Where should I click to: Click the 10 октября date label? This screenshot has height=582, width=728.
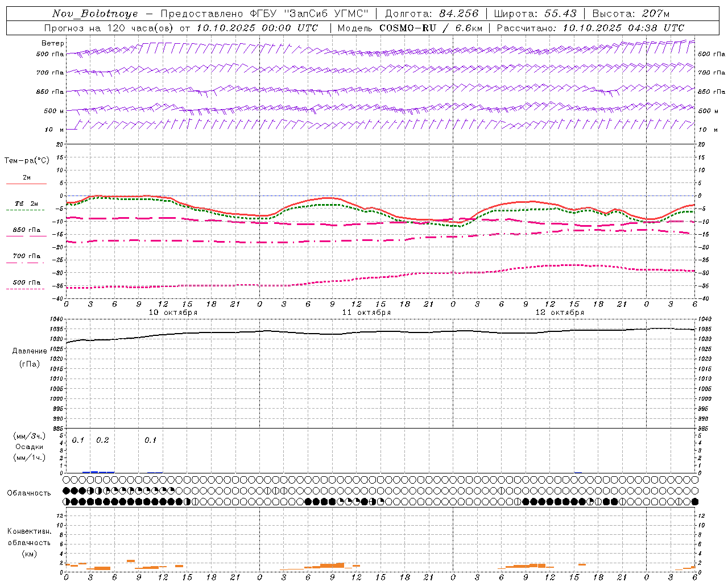pyautogui.click(x=173, y=313)
